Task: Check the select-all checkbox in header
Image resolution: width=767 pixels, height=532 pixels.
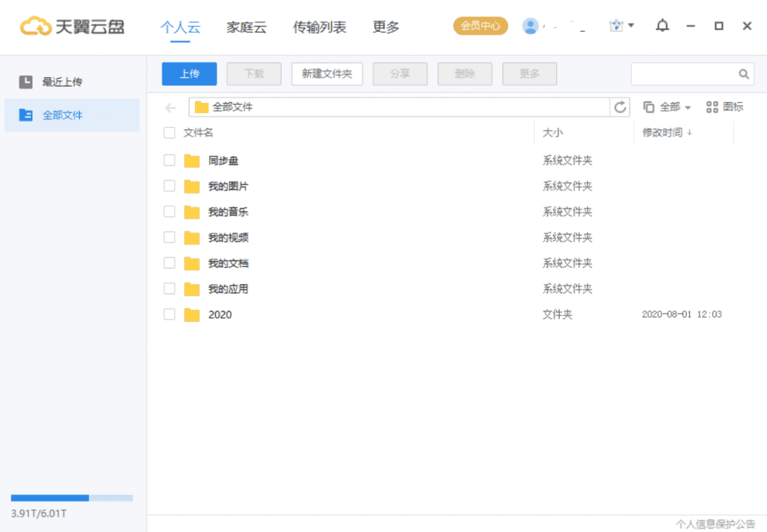Action: [169, 133]
